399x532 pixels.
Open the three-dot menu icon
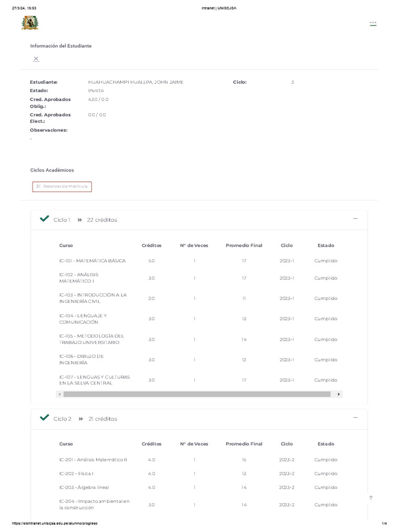pyautogui.click(x=373, y=23)
